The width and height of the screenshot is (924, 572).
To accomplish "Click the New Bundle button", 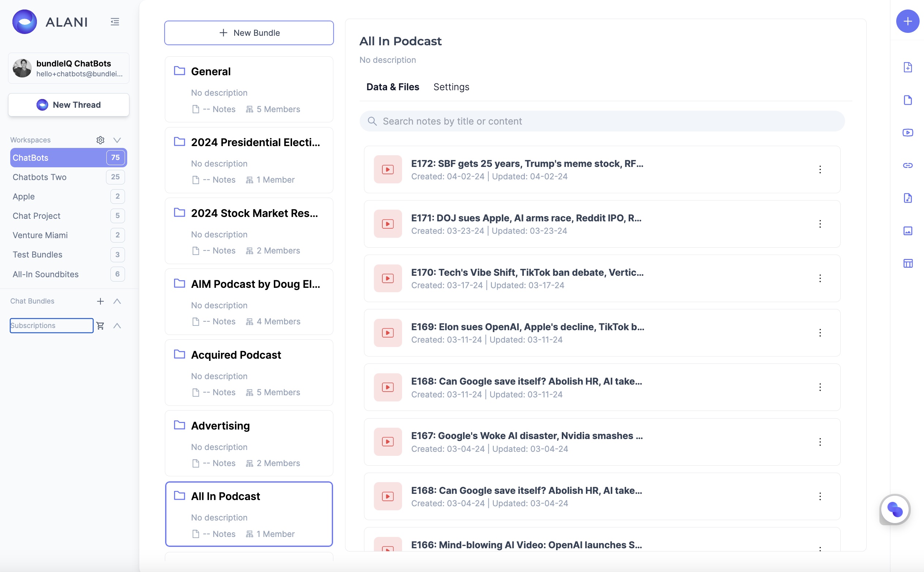I will pos(249,33).
